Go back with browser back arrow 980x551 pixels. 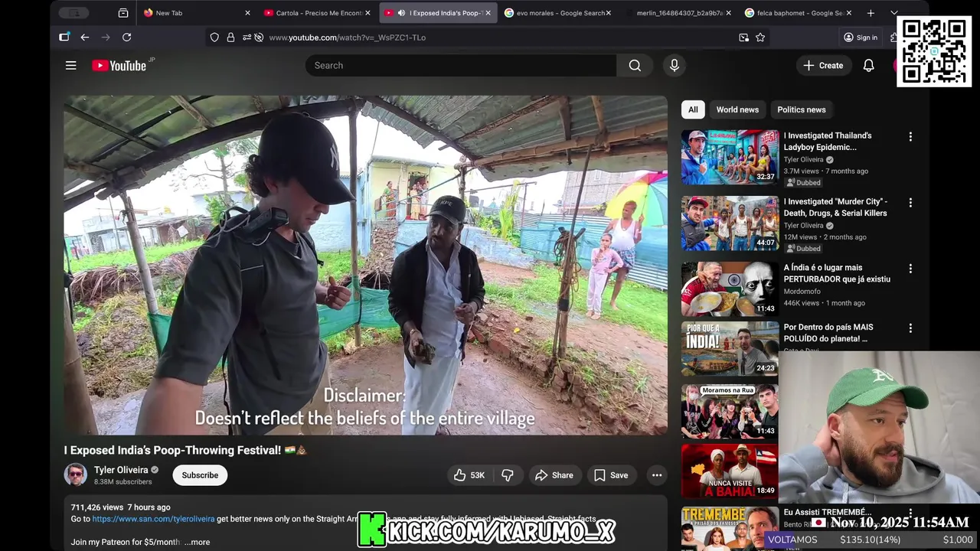pos(84,37)
